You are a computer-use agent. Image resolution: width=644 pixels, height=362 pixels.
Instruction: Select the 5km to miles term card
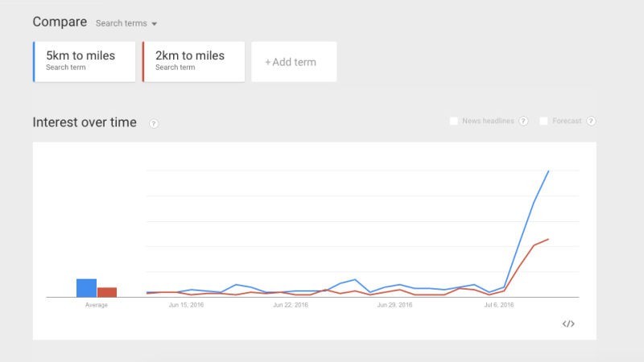tap(85, 62)
